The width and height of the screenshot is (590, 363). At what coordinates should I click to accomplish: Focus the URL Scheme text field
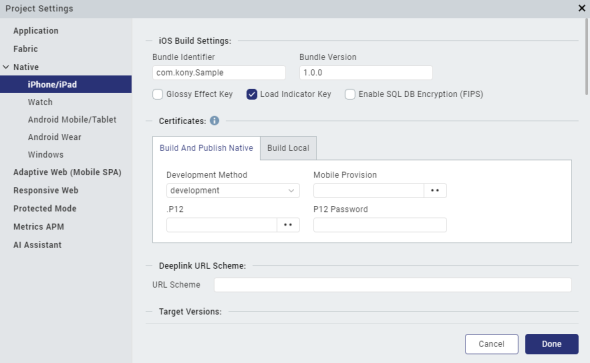393,285
